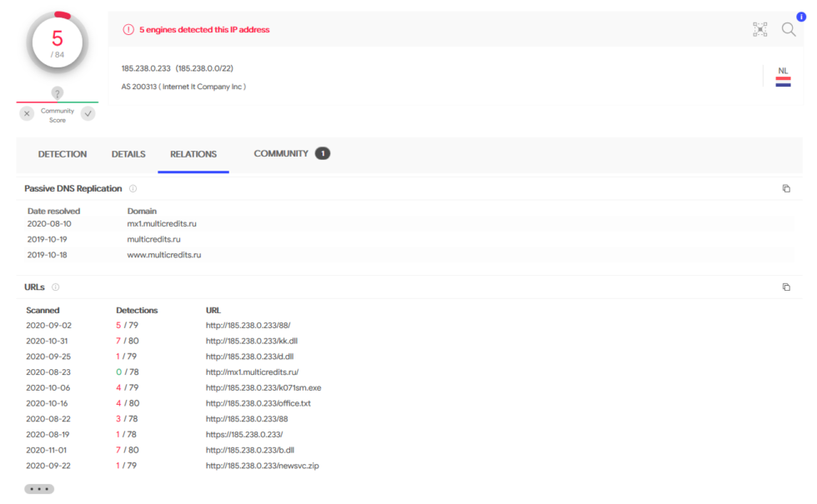Image resolution: width=817 pixels, height=504 pixels.
Task: Click the 3 / 78 detections value
Action: pyautogui.click(x=127, y=418)
